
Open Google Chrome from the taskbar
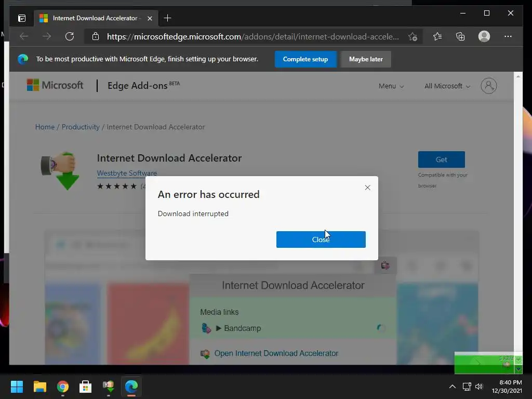[x=62, y=387]
